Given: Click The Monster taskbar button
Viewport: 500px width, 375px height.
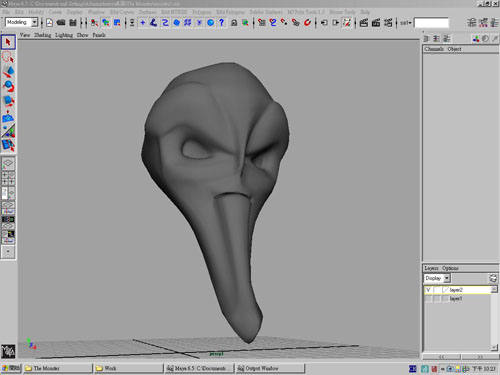Looking at the screenshot, I should 58,368.
